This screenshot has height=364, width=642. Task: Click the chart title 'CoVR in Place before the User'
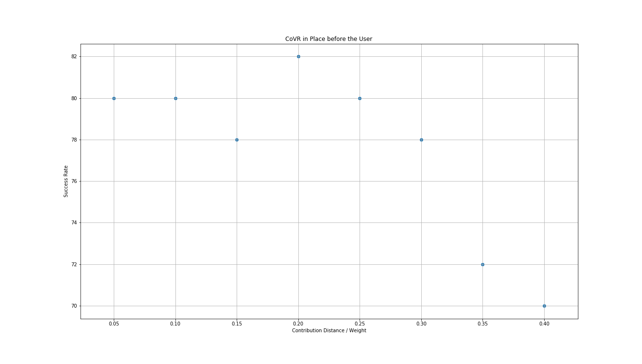point(329,39)
